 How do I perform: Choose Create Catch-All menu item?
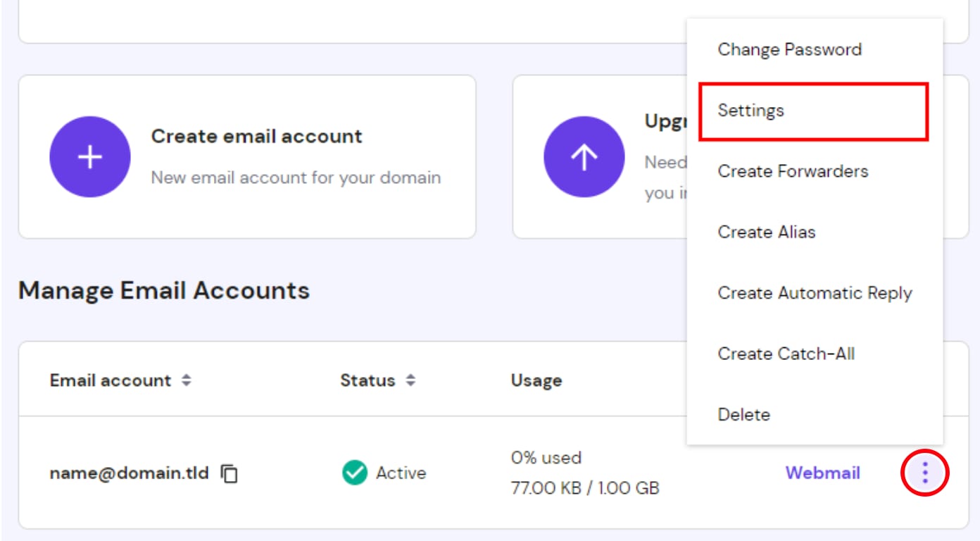[x=786, y=354]
